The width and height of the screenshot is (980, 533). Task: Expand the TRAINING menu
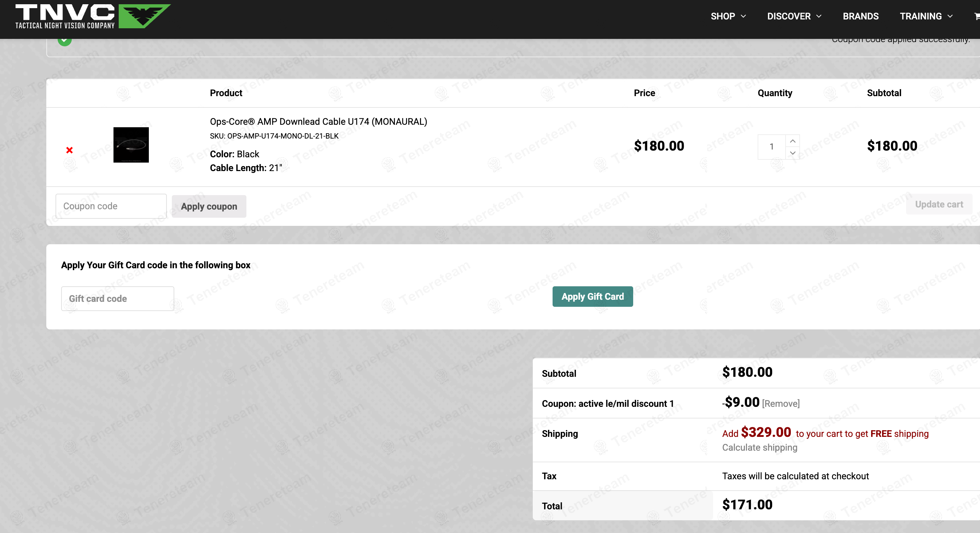pos(926,16)
